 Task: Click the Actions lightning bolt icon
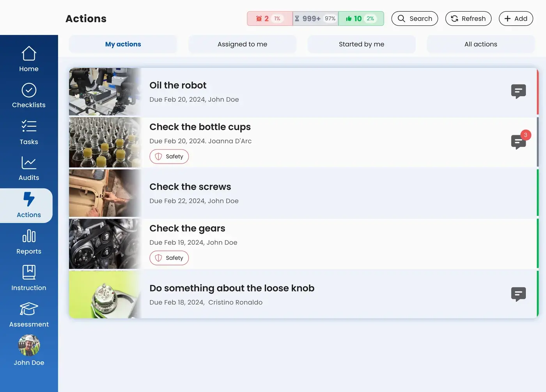point(29,199)
